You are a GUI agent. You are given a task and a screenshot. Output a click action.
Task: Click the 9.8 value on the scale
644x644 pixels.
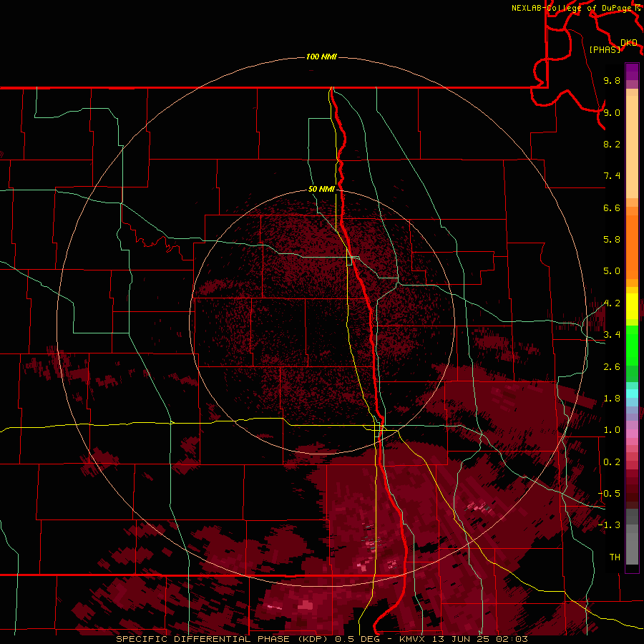pos(612,80)
